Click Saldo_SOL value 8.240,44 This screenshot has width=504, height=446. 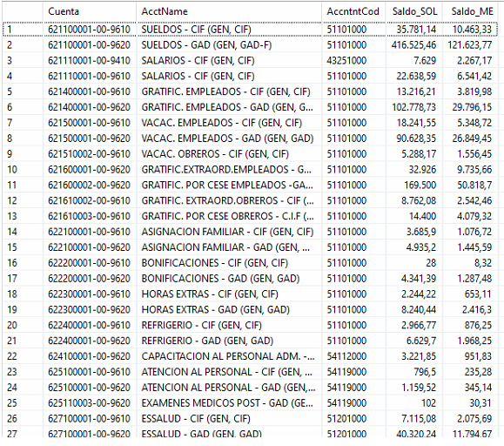[414, 309]
